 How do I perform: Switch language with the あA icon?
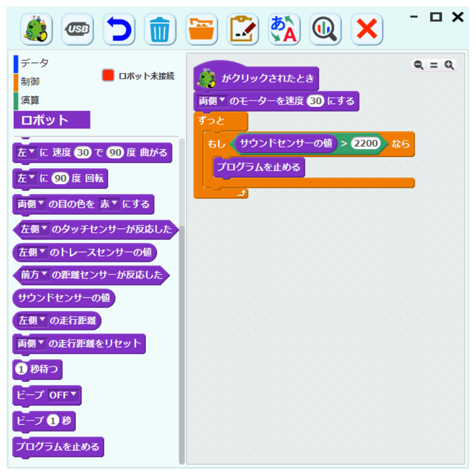pos(284,29)
